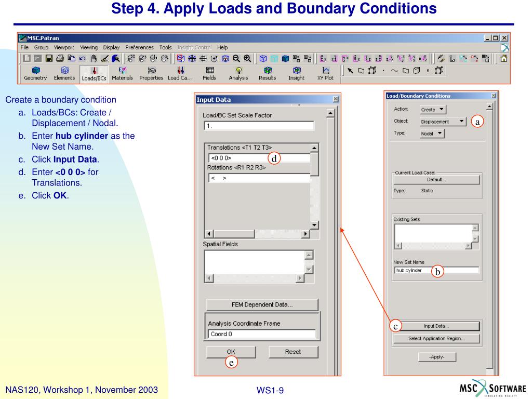Open the Analysis application

[x=238, y=74]
